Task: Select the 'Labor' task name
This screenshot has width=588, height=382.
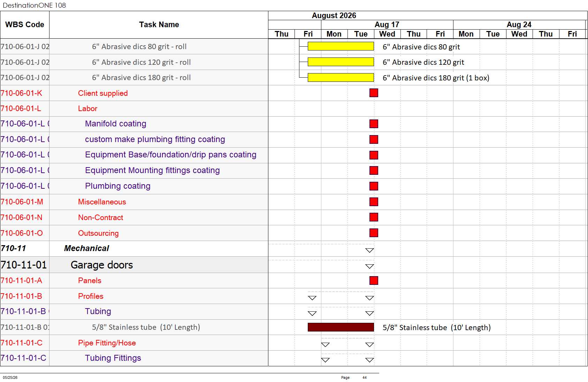Action: [87, 109]
